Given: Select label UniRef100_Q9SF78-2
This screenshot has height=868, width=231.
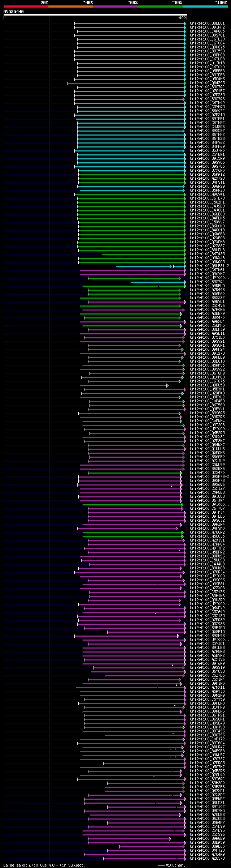Looking at the screenshot, I should pyautogui.click(x=209, y=477).
